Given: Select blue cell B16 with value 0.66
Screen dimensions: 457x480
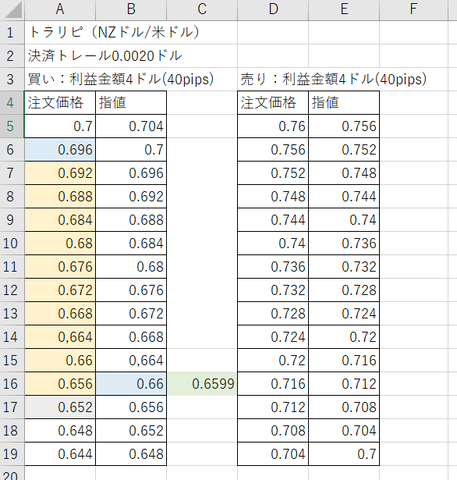Looking at the screenshot, I should (x=131, y=383).
